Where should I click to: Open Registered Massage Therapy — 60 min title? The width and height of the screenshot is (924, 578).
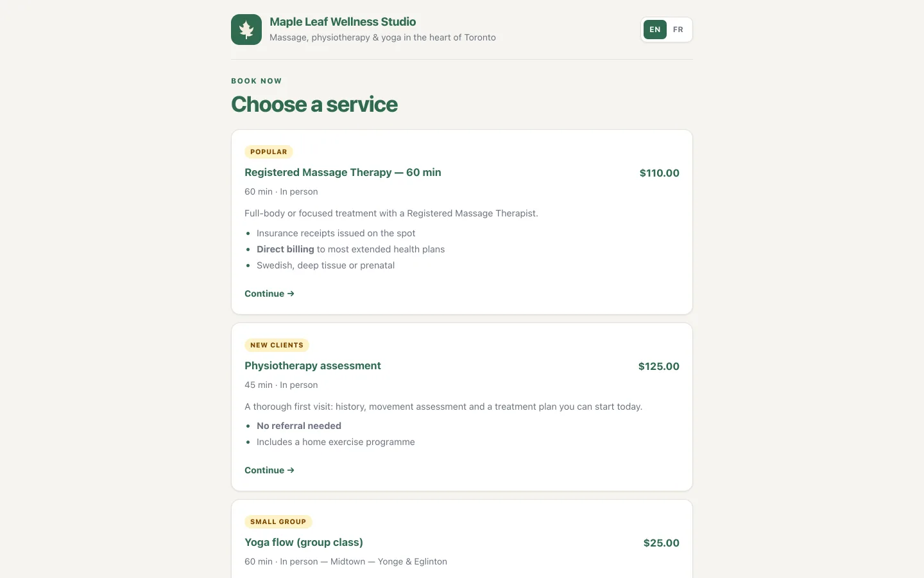(343, 172)
